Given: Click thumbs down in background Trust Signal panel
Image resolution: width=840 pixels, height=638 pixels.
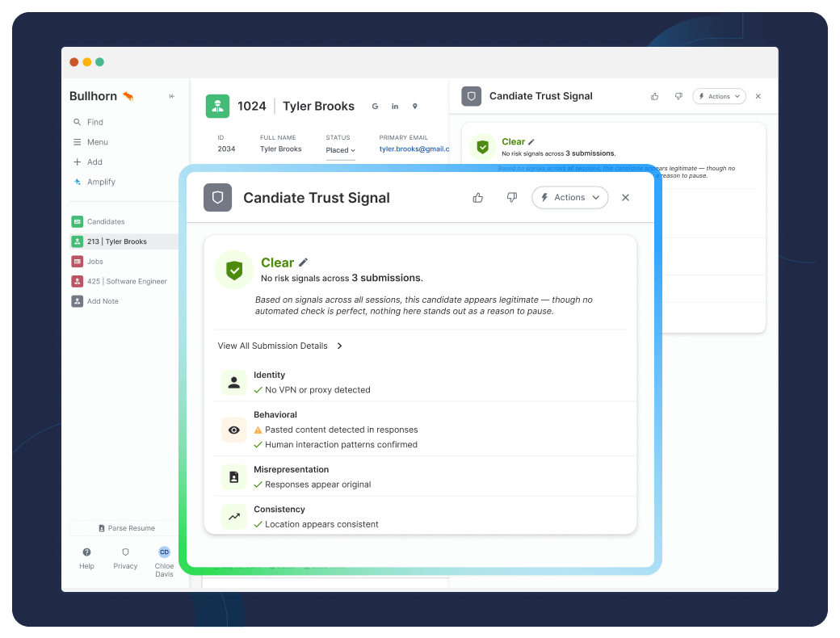Looking at the screenshot, I should pos(678,96).
